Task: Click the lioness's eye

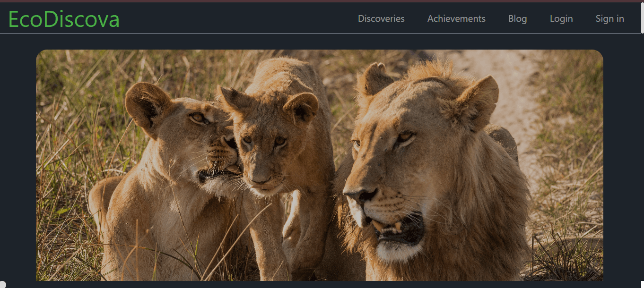Action: (198, 117)
